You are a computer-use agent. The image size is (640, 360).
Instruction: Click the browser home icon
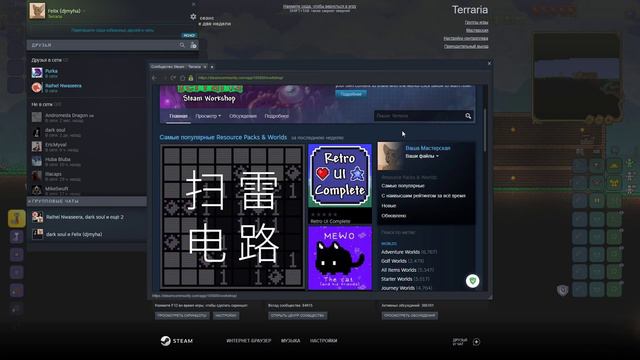click(x=182, y=78)
